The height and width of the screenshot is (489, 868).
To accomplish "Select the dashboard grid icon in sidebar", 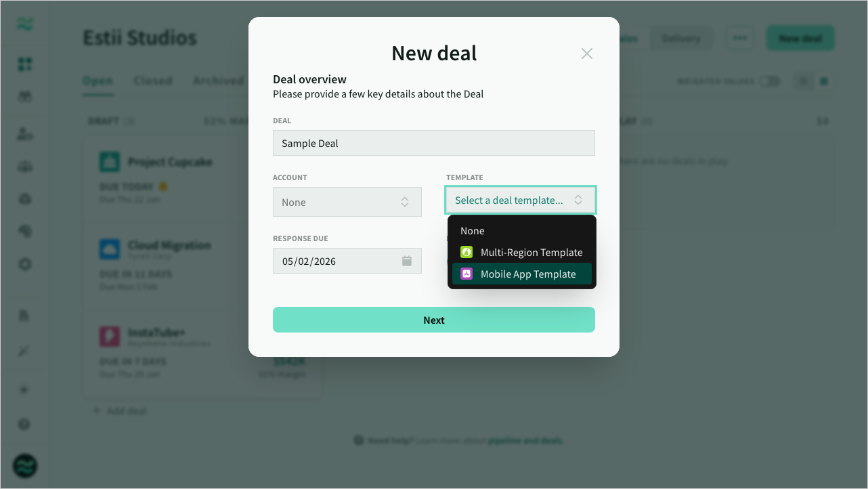I will [24, 64].
